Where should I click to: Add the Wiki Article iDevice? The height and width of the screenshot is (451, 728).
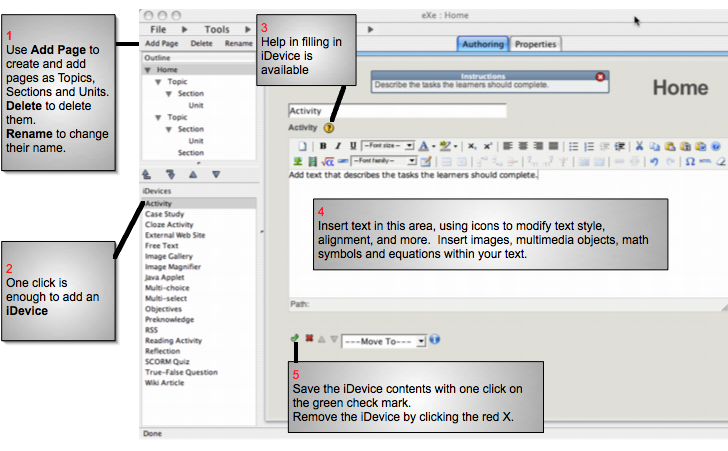pos(164,383)
